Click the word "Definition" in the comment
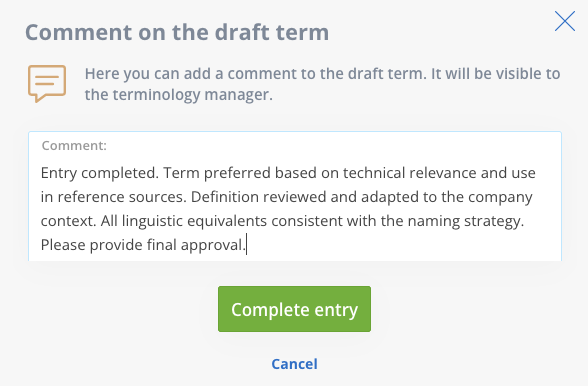The width and height of the screenshot is (588, 386). 225,197
